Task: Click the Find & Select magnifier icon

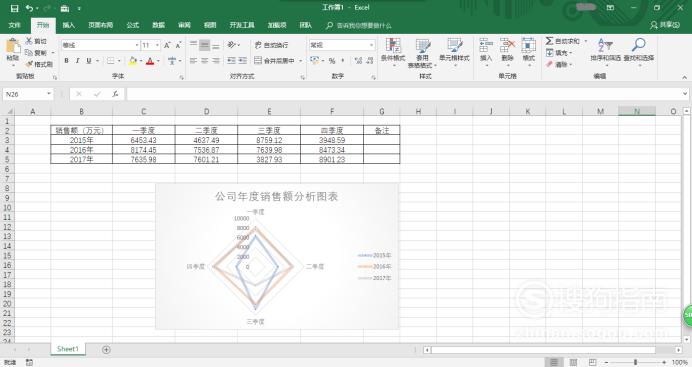Action: coord(639,45)
